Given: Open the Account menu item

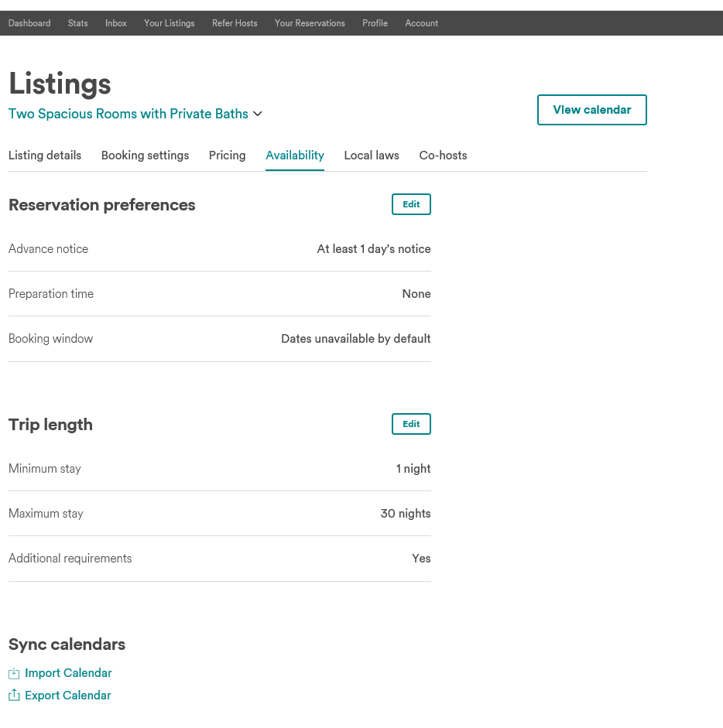Looking at the screenshot, I should click(421, 23).
